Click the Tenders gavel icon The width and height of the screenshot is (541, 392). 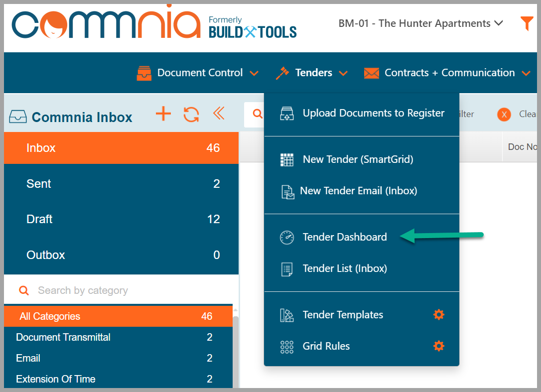point(282,73)
